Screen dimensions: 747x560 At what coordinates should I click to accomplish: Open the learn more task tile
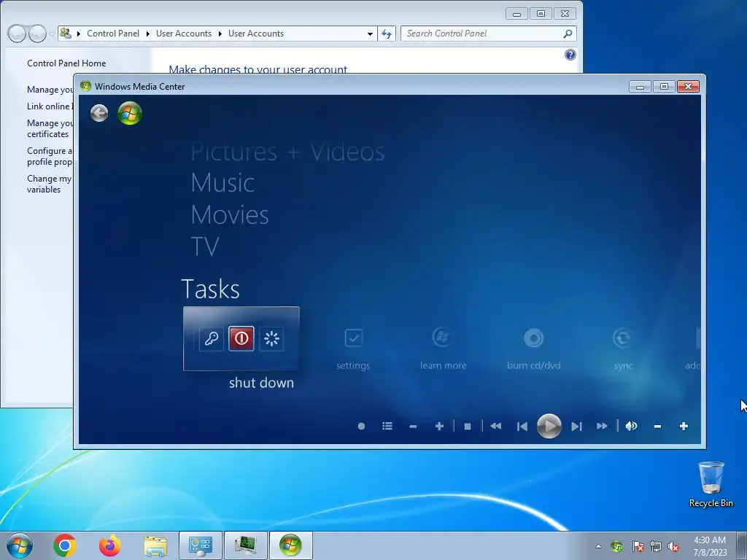[x=443, y=349]
